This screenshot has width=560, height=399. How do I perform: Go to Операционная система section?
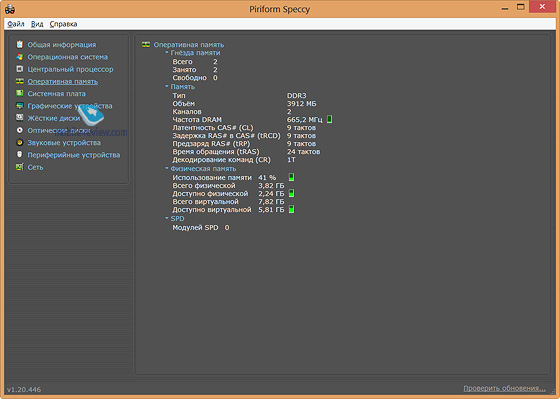point(68,57)
